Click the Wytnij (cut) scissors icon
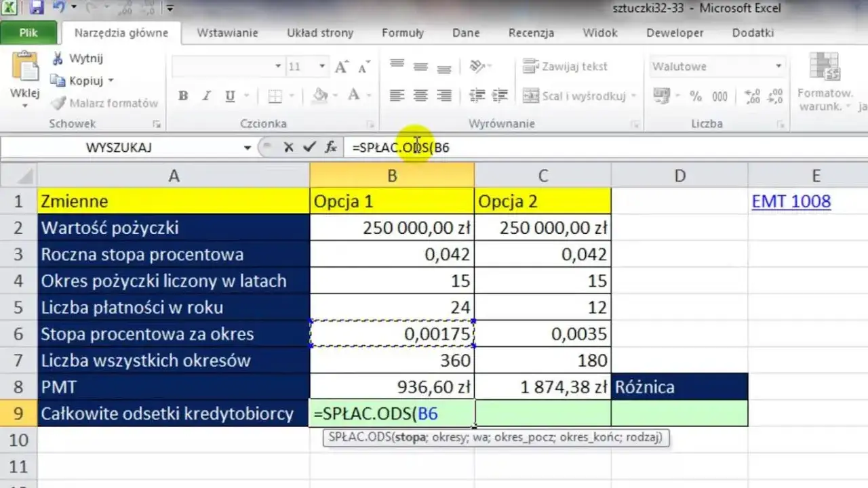868x488 pixels. point(58,59)
